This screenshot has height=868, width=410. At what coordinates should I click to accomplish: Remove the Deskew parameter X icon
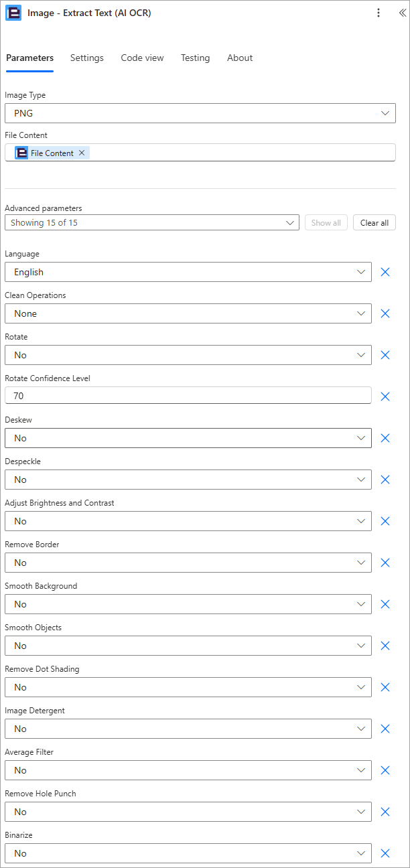tap(385, 438)
